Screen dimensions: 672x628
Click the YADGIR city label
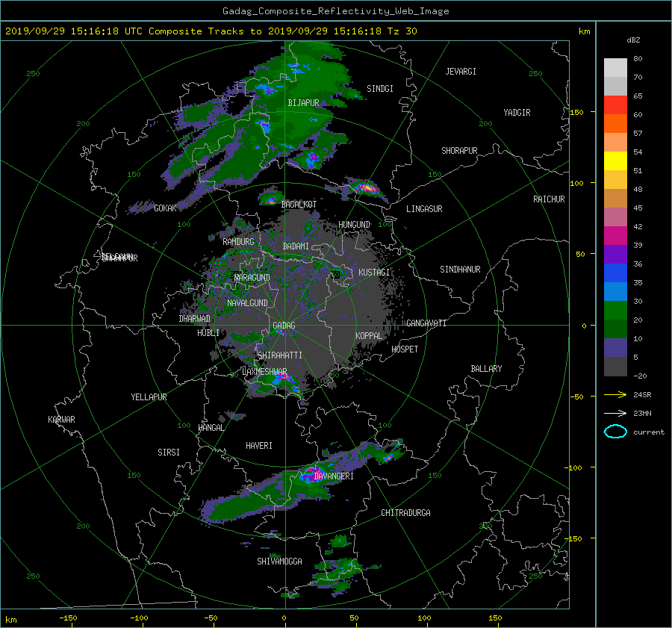tap(517, 113)
